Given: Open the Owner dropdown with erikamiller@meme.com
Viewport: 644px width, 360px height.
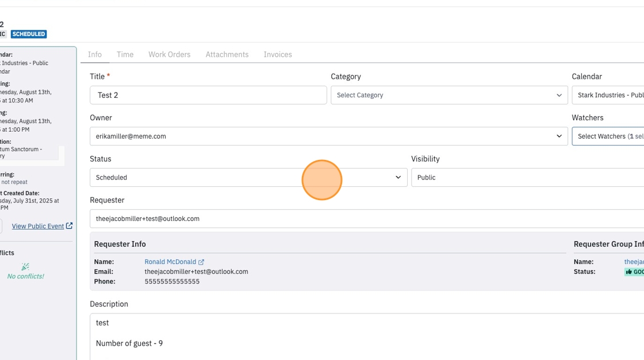Looking at the screenshot, I should (328, 136).
